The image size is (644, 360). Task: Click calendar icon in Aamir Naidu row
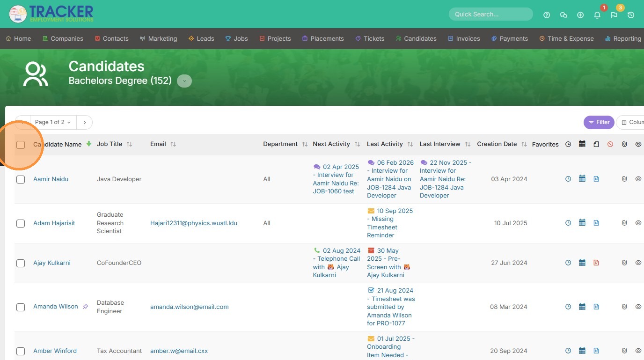[582, 179]
